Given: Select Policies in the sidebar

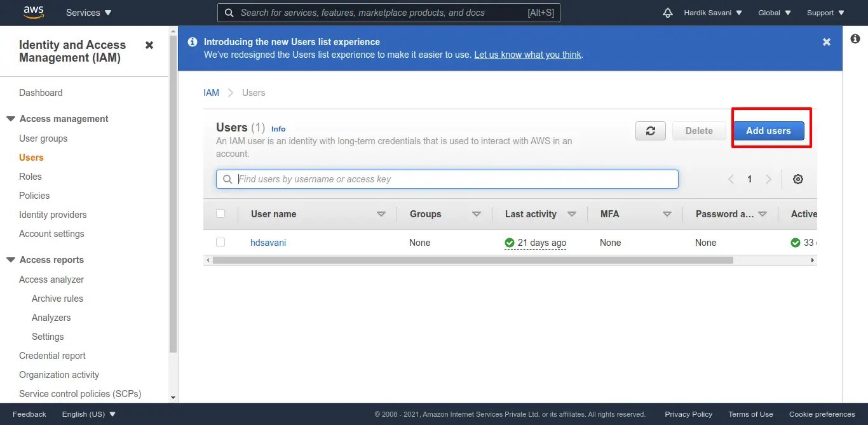Looking at the screenshot, I should click(x=34, y=196).
